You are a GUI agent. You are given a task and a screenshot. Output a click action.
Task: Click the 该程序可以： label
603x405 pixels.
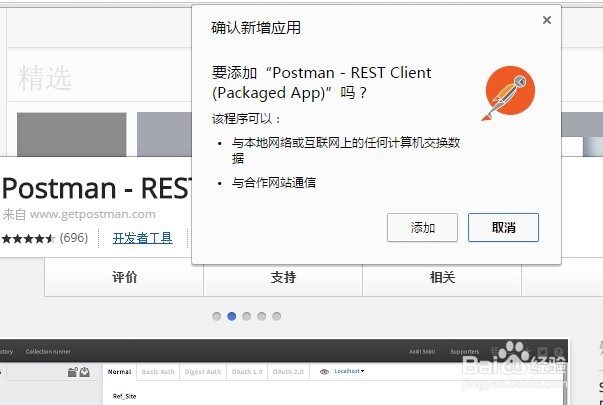247,119
